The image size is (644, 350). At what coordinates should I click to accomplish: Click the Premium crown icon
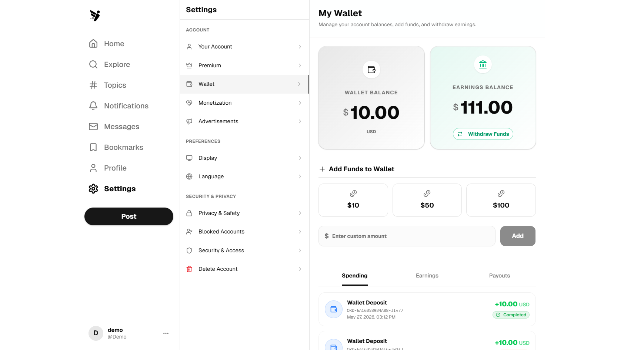(189, 65)
